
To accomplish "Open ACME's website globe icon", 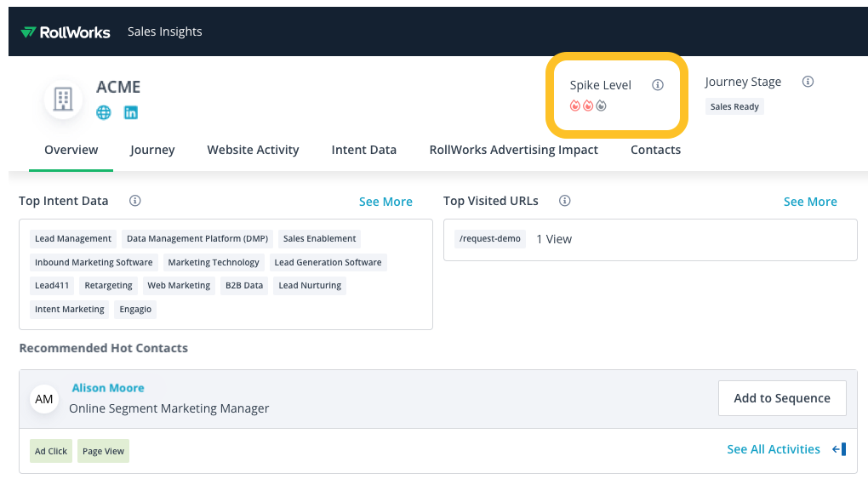I will pyautogui.click(x=104, y=113).
